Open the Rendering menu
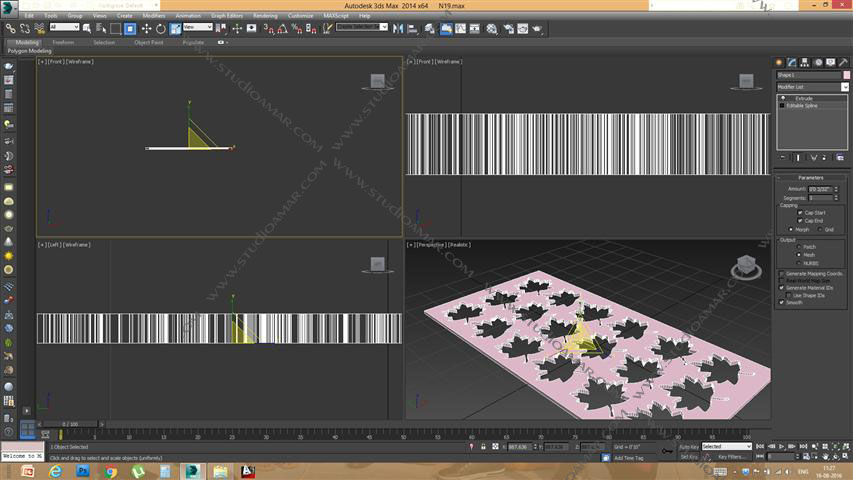Screen dimensions: 853x480 265,16
